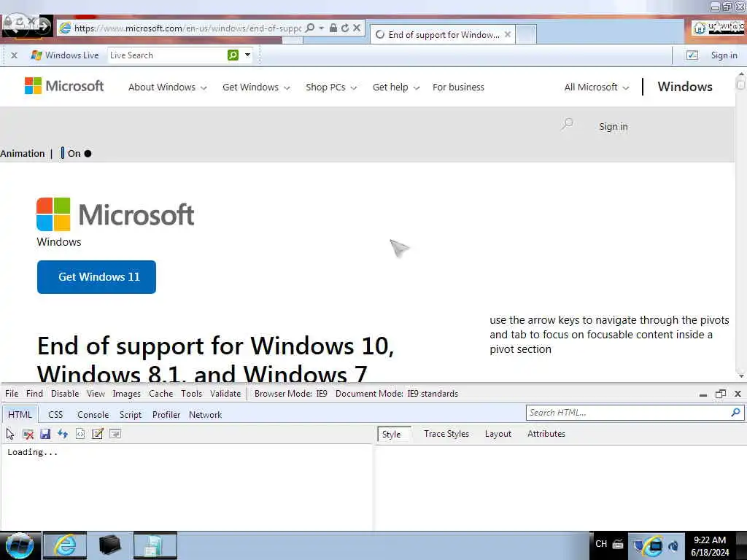Click Sign in on the Microsoft page
The image size is (747, 560).
[613, 127]
